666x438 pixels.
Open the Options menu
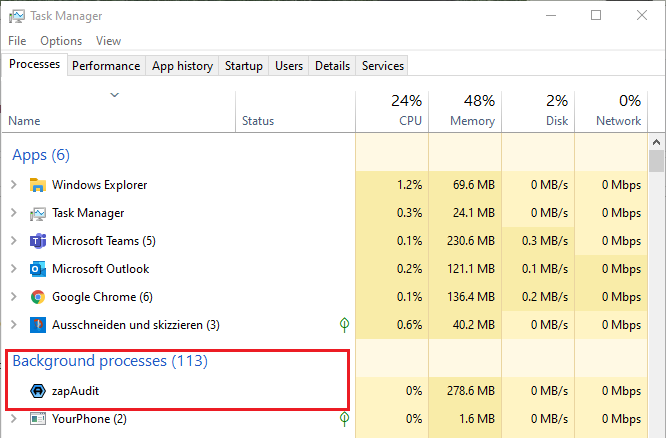tap(61, 41)
